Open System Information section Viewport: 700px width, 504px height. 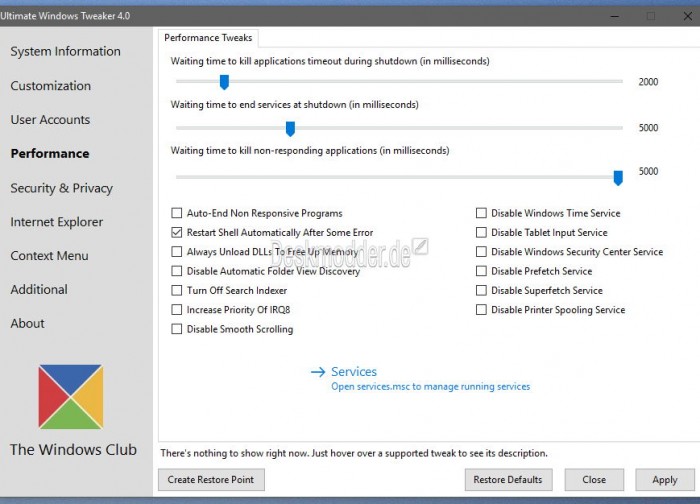(66, 51)
